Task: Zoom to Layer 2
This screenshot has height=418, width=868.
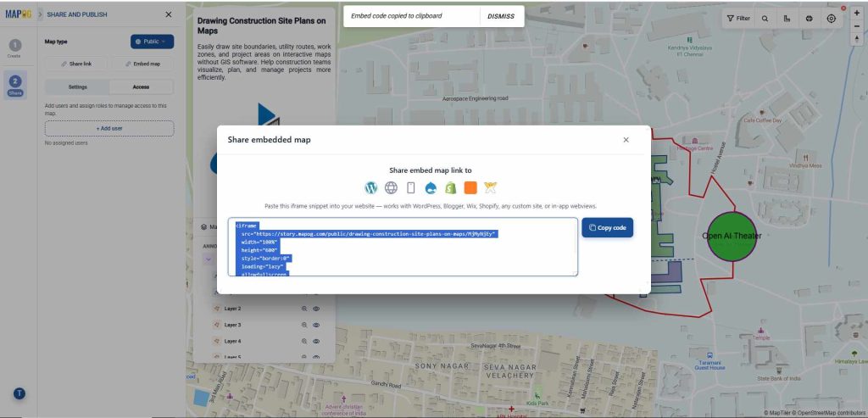Action: 304,309
